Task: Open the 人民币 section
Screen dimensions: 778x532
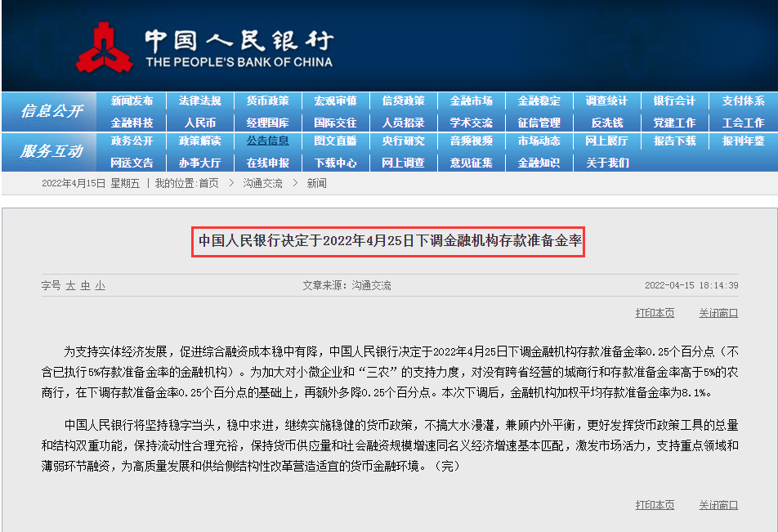Action: tap(200, 123)
